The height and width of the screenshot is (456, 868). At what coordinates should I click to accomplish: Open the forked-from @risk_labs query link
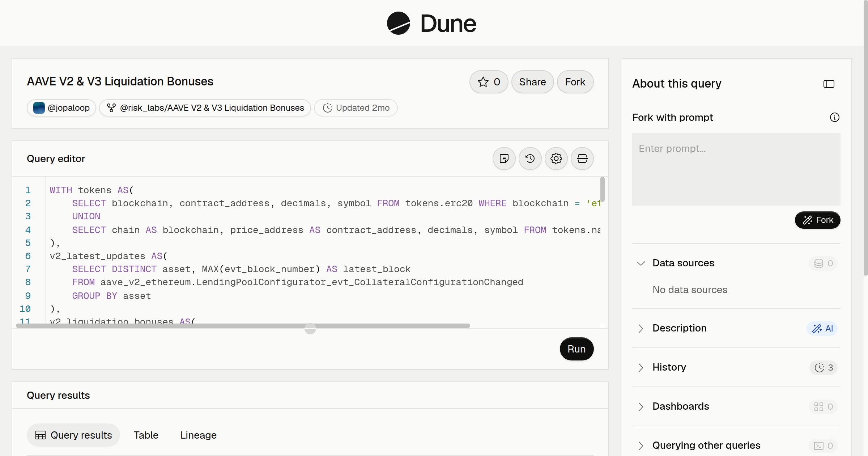click(x=205, y=108)
